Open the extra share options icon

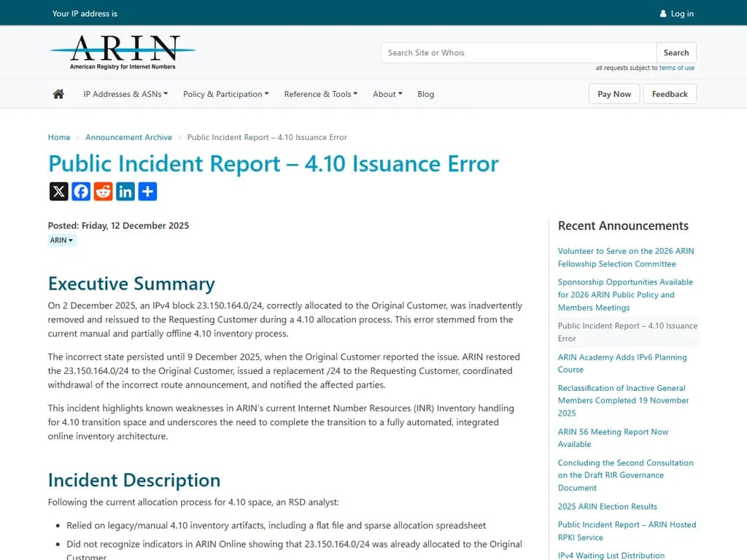[147, 191]
